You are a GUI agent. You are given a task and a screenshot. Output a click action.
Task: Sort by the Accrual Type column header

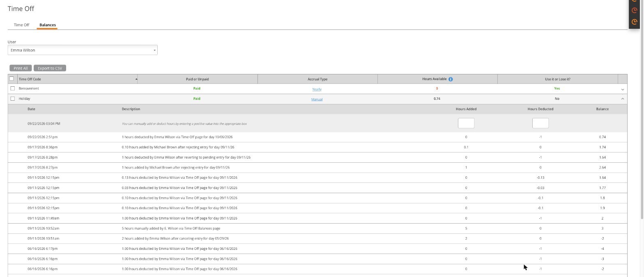(x=317, y=79)
